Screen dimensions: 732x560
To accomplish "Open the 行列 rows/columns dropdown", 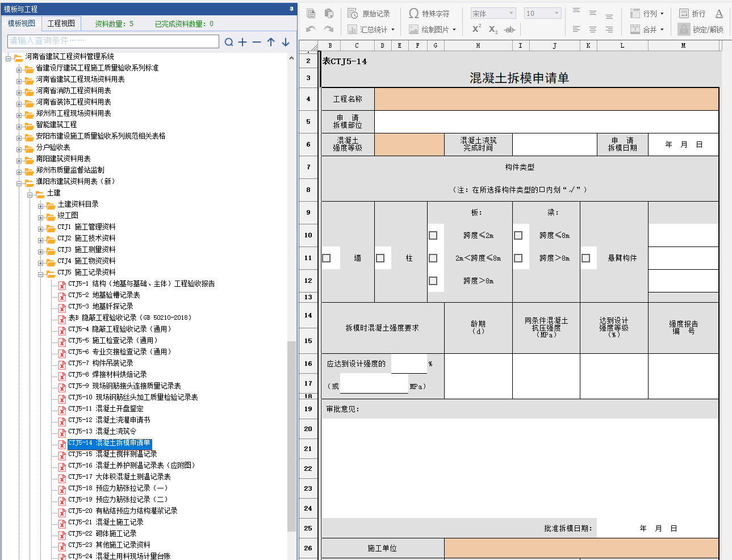I will click(647, 14).
